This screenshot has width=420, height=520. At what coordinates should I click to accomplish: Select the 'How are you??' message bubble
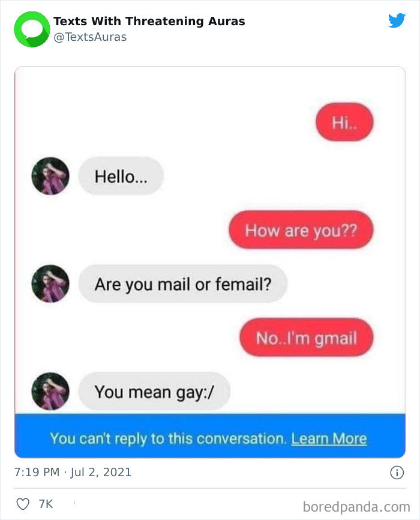pos(301,230)
